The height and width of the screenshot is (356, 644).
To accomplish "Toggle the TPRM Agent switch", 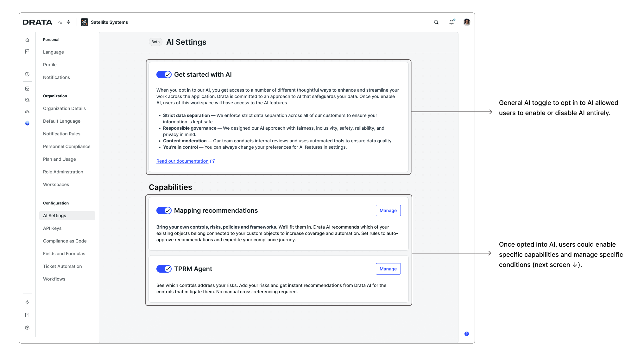I will click(x=164, y=269).
